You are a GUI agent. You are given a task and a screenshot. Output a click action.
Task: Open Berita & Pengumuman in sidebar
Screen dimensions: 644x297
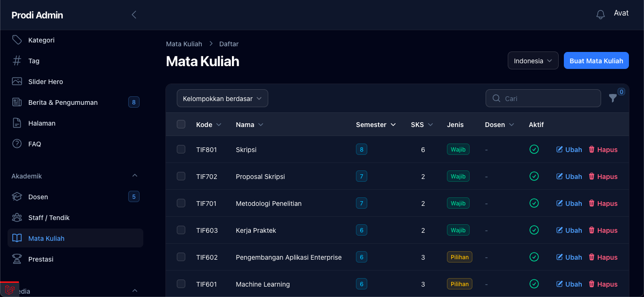(63, 102)
